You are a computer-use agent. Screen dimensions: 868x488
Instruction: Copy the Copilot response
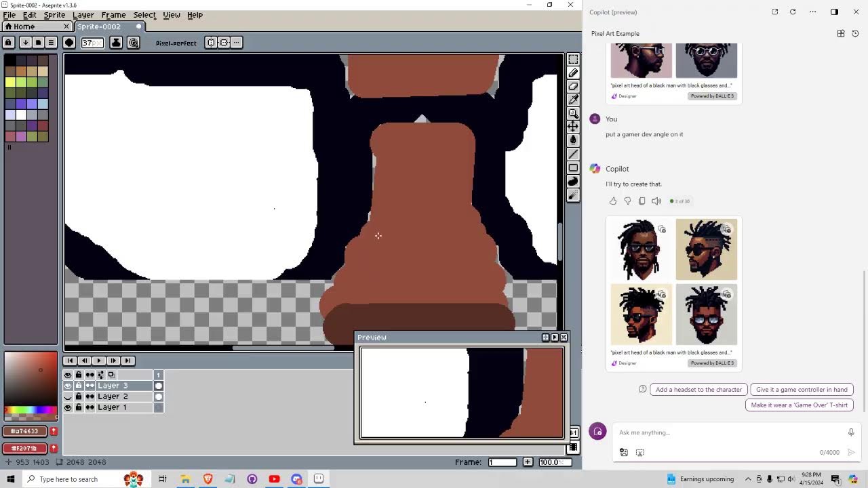point(642,201)
